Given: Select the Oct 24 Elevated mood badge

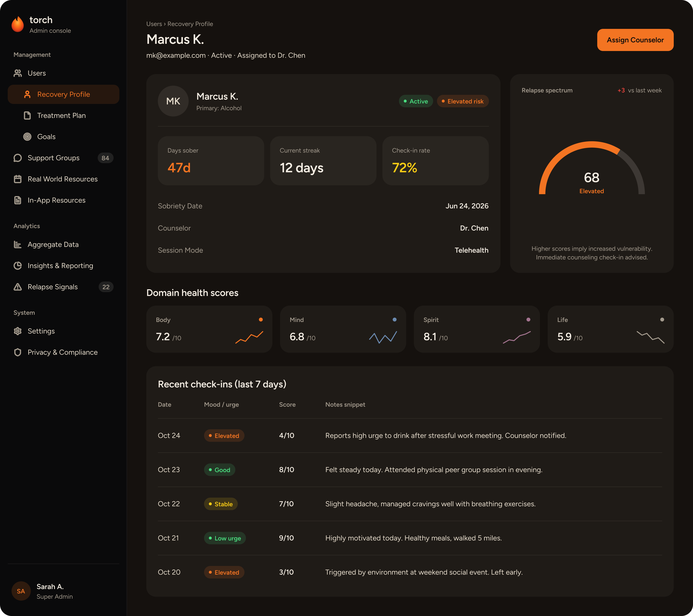Looking at the screenshot, I should (224, 436).
